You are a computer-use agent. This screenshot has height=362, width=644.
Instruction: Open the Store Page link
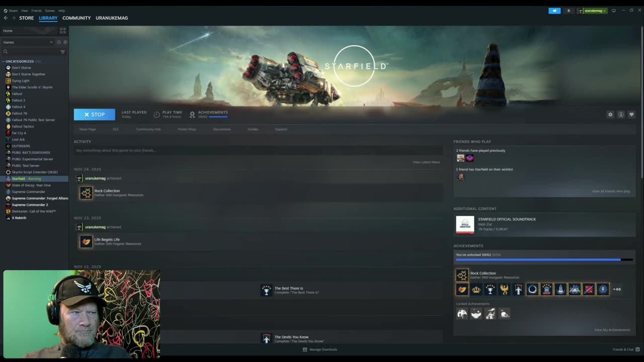tap(88, 129)
